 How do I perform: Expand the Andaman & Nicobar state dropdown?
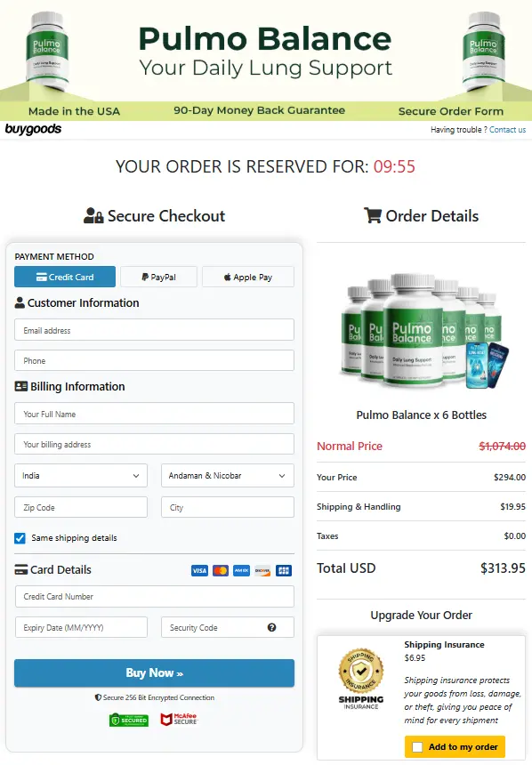click(x=228, y=476)
